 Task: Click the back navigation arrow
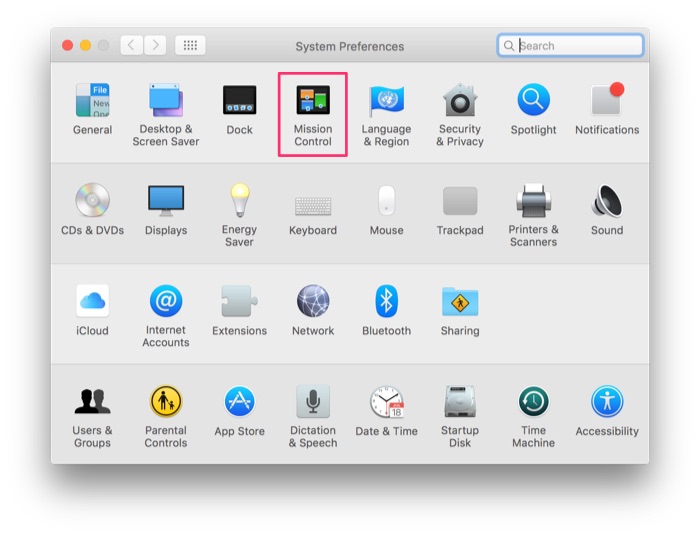(131, 45)
